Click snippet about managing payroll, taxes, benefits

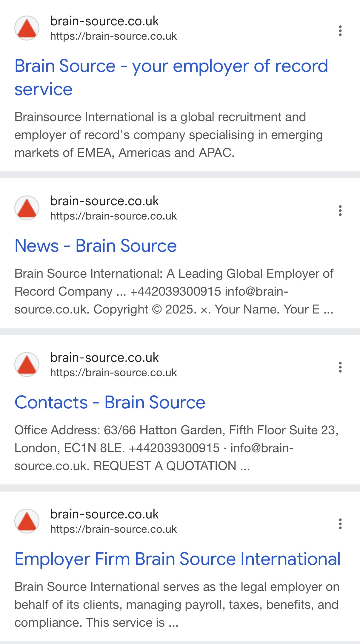(x=177, y=605)
